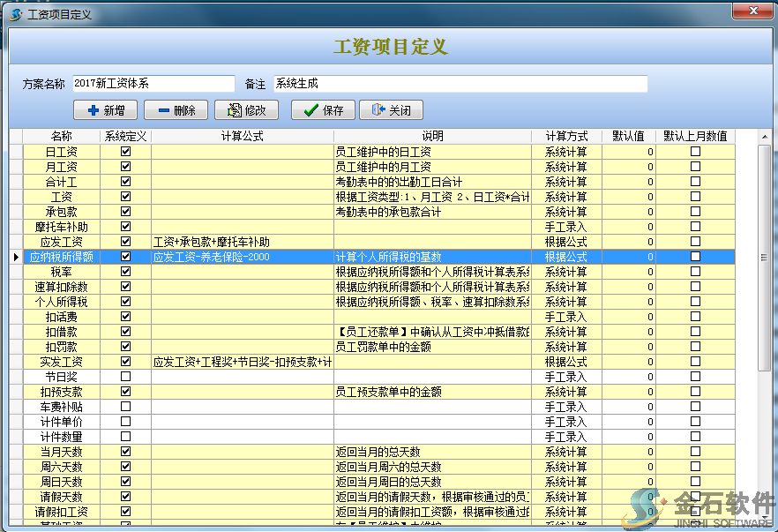Click the 计算方式 column header
The image size is (778, 532).
tap(566, 137)
